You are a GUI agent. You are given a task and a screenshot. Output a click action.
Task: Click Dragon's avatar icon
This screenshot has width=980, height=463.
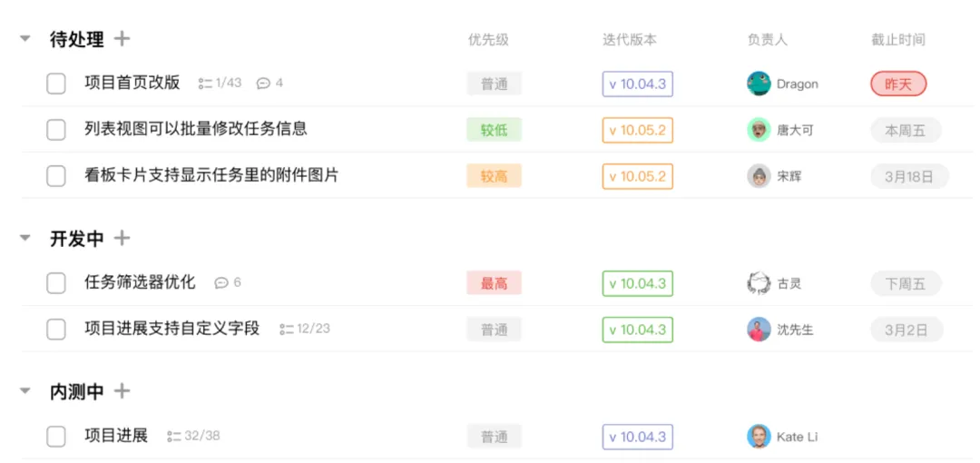[759, 84]
